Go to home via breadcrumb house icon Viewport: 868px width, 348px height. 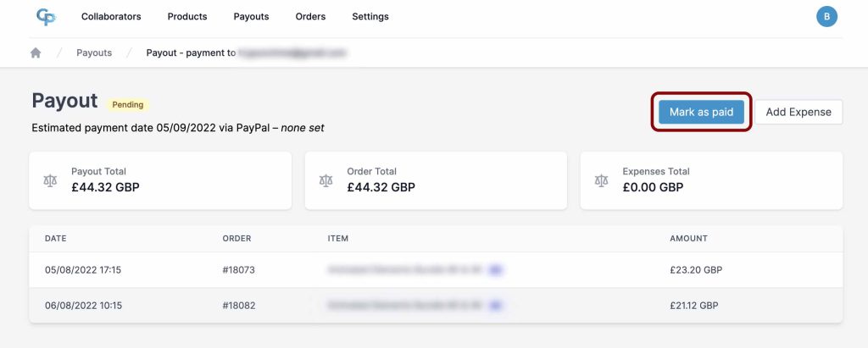pos(36,52)
